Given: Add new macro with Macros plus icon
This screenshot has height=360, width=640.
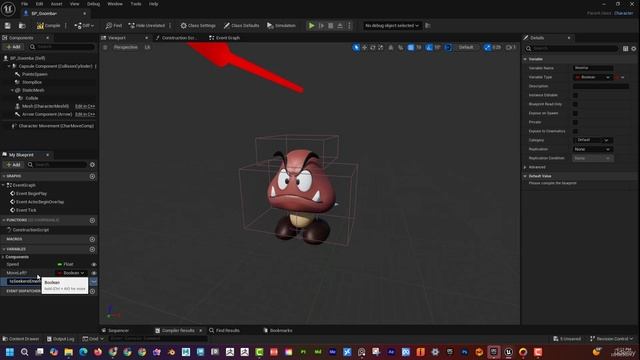Looking at the screenshot, I should (x=92, y=240).
